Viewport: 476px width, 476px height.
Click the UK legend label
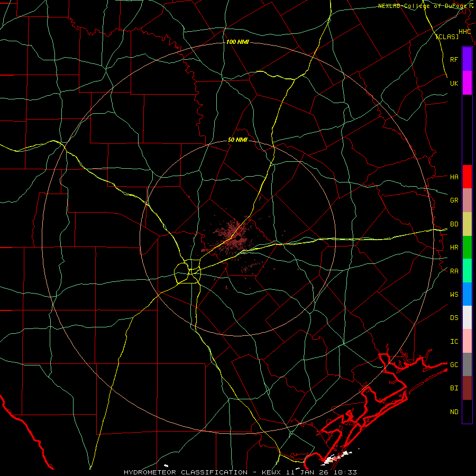pyautogui.click(x=454, y=83)
